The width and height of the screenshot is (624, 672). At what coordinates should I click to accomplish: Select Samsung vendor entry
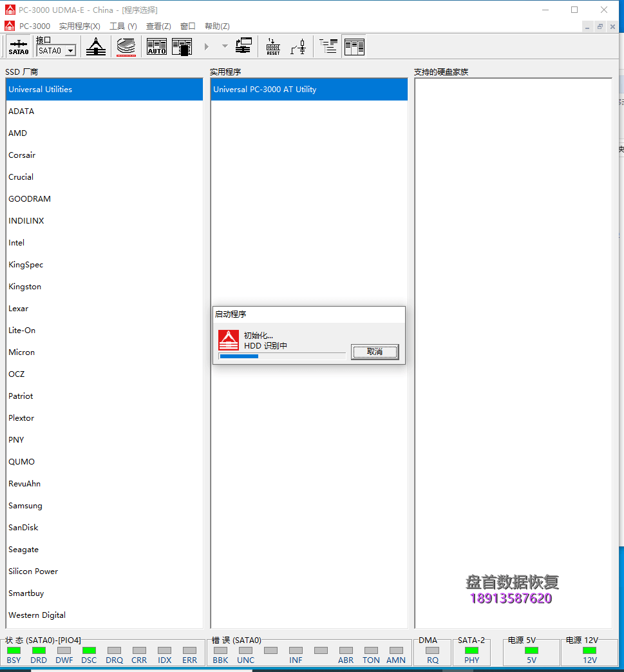click(x=104, y=505)
